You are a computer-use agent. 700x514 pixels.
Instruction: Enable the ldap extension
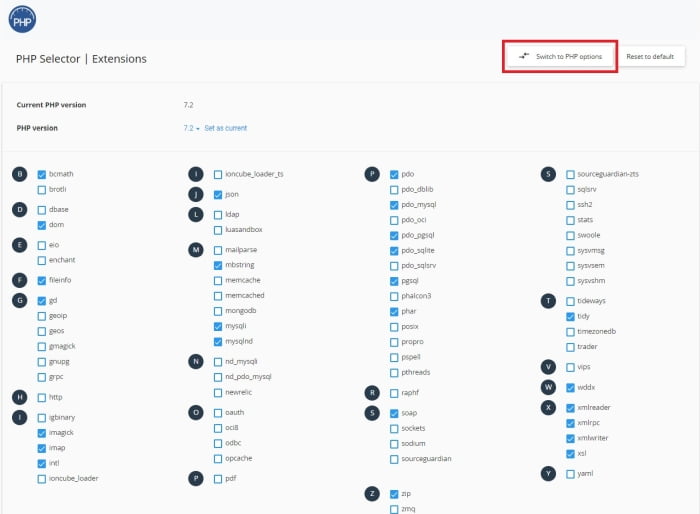(218, 215)
